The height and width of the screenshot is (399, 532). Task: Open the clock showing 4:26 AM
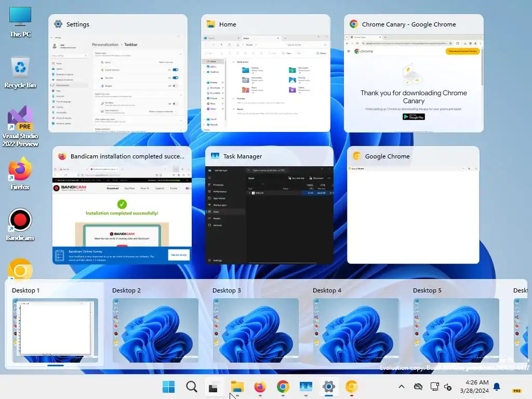[474, 387]
